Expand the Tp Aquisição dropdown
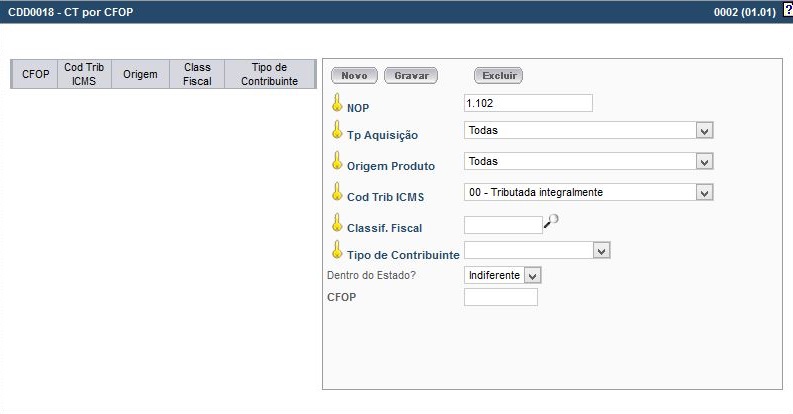The image size is (793, 414). pyautogui.click(x=704, y=131)
